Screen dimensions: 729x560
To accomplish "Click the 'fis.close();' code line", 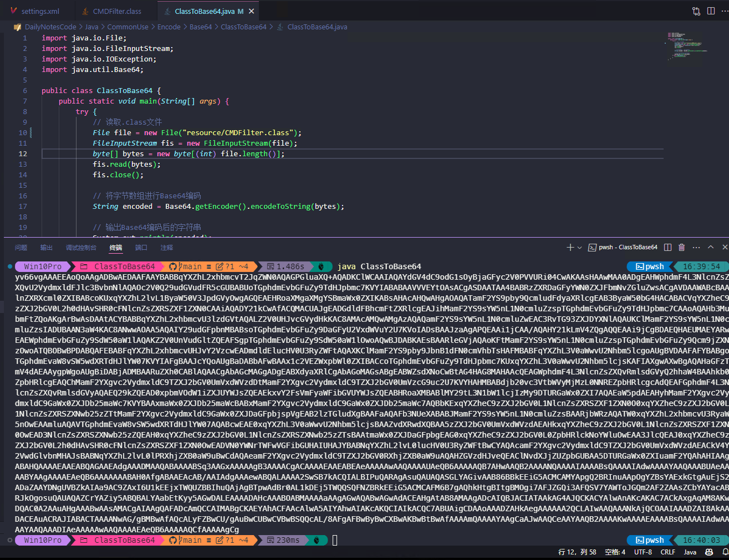I will pos(118,174).
